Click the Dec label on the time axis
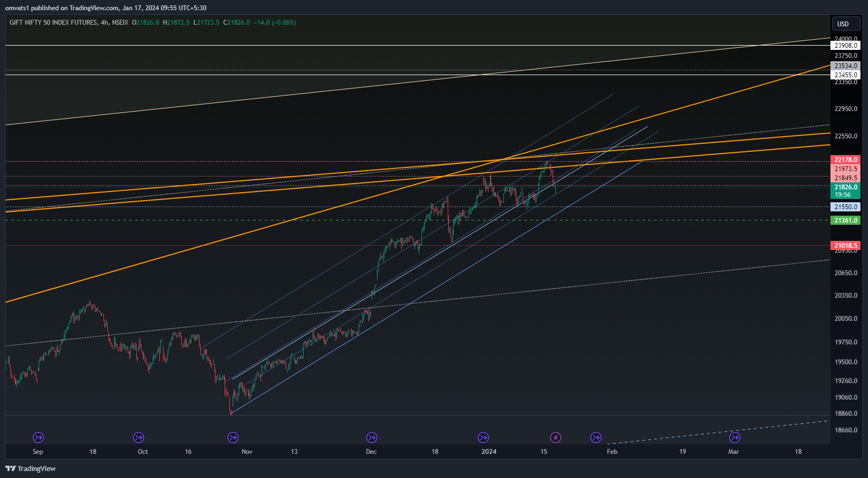 coord(371,452)
